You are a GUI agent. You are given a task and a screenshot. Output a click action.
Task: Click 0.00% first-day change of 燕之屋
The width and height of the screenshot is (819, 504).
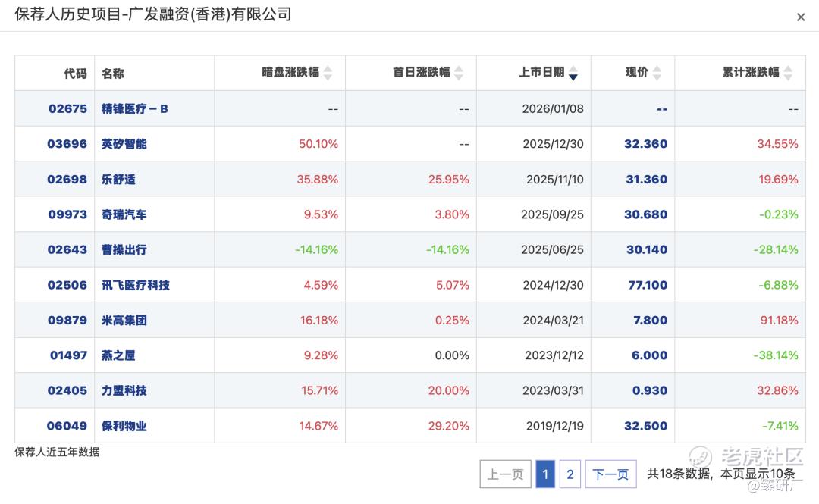pos(452,355)
